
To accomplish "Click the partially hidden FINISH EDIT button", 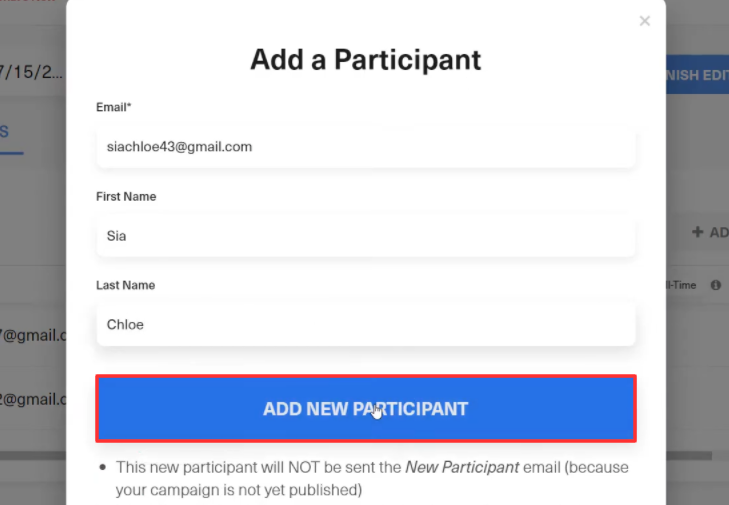I will 697,75.
